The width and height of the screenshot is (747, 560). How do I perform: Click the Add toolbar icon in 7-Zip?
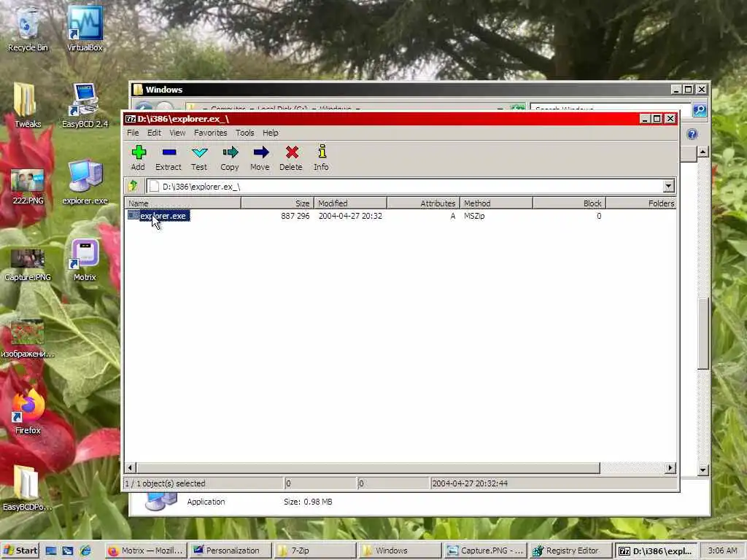(138, 157)
